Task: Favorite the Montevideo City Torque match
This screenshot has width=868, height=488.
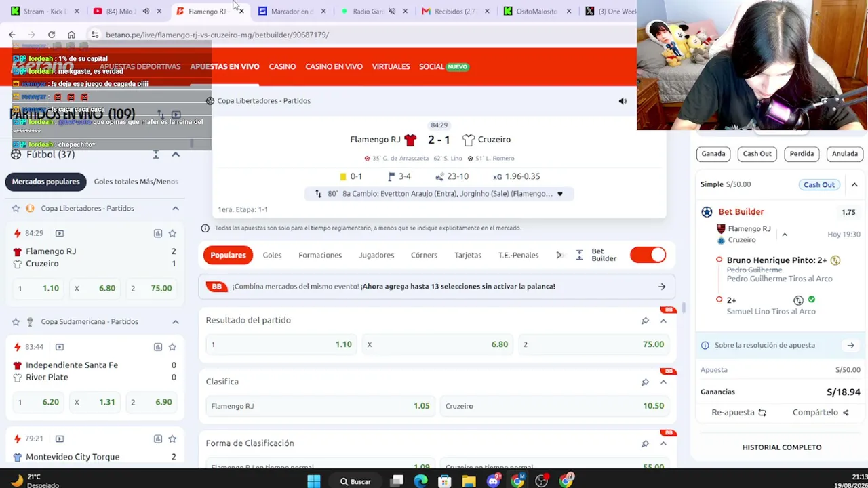Action: pos(172,439)
